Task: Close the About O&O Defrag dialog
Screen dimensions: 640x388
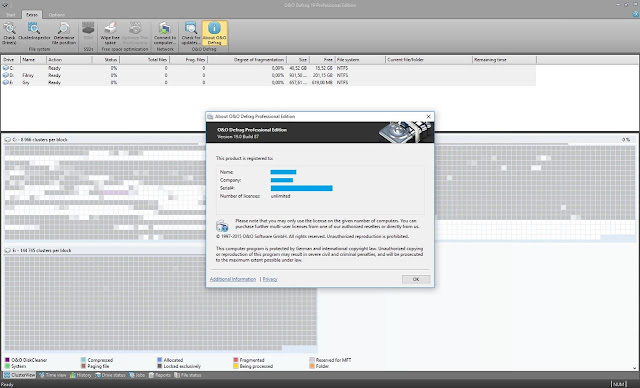Action: [428, 116]
